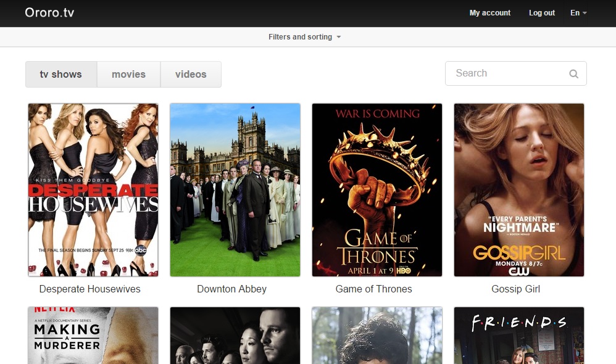Open the Desperate Housewives poster
This screenshot has width=616, height=364.
[93, 190]
